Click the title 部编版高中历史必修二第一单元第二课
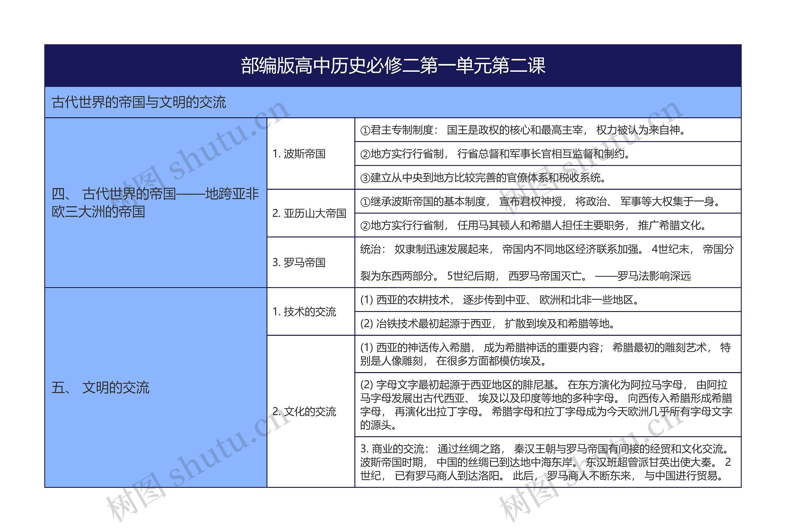The image size is (786, 532). click(x=393, y=66)
